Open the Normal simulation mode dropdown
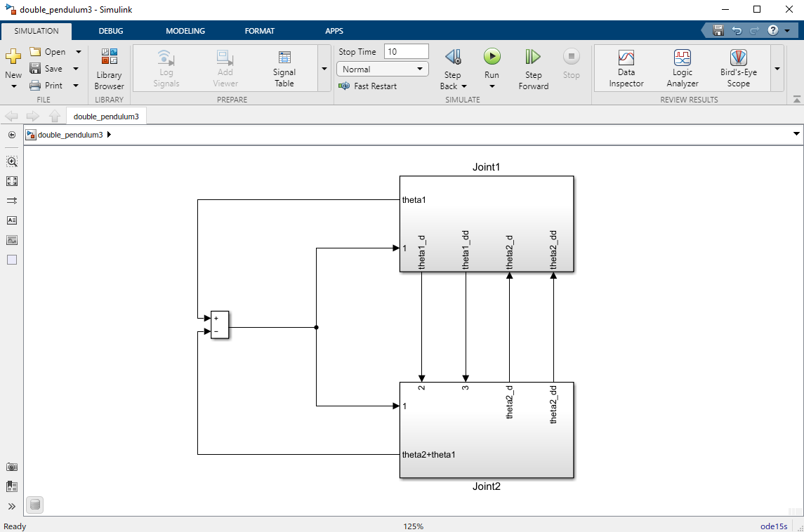 pos(382,69)
